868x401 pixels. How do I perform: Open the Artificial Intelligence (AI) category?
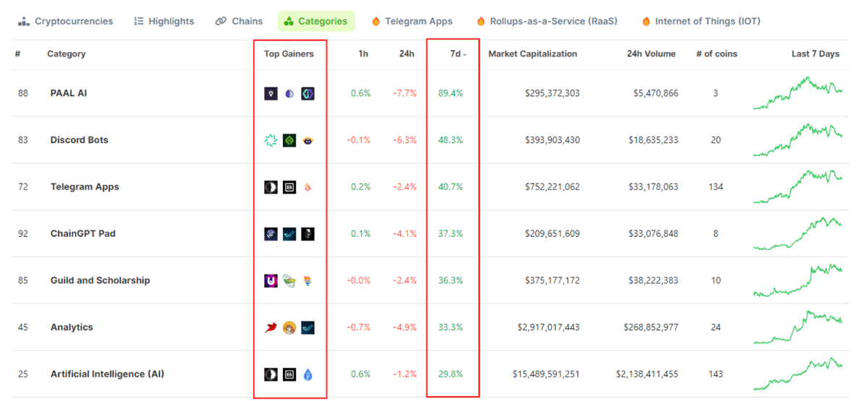pos(107,374)
